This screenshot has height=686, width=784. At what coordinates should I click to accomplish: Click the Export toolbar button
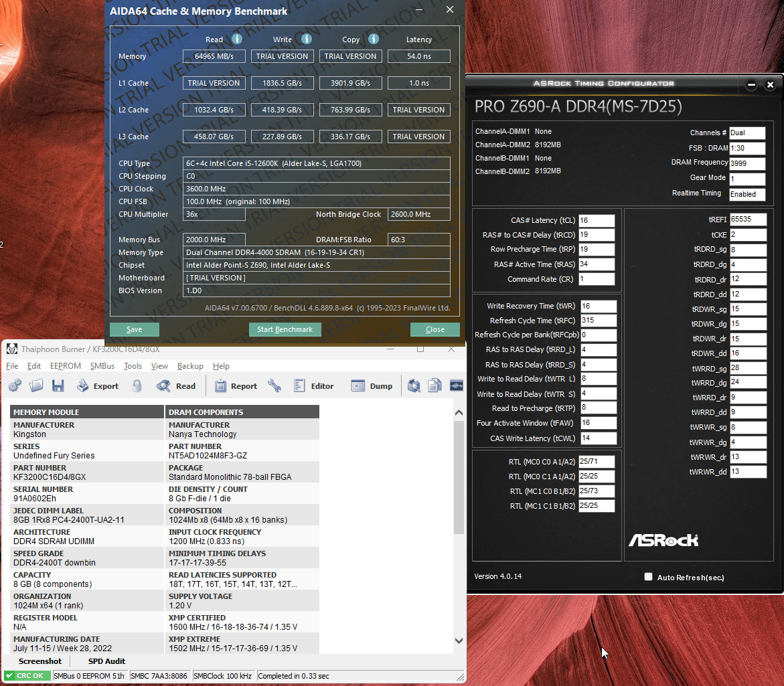coord(98,385)
